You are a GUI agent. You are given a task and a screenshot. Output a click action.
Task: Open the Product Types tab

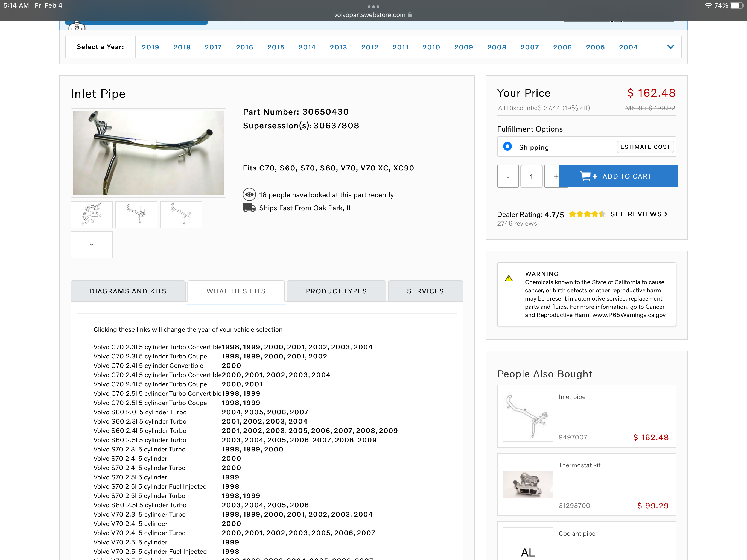coord(336,291)
